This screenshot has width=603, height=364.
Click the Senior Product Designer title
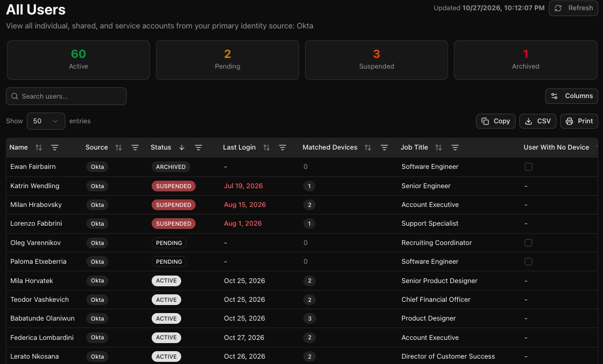[439, 281]
